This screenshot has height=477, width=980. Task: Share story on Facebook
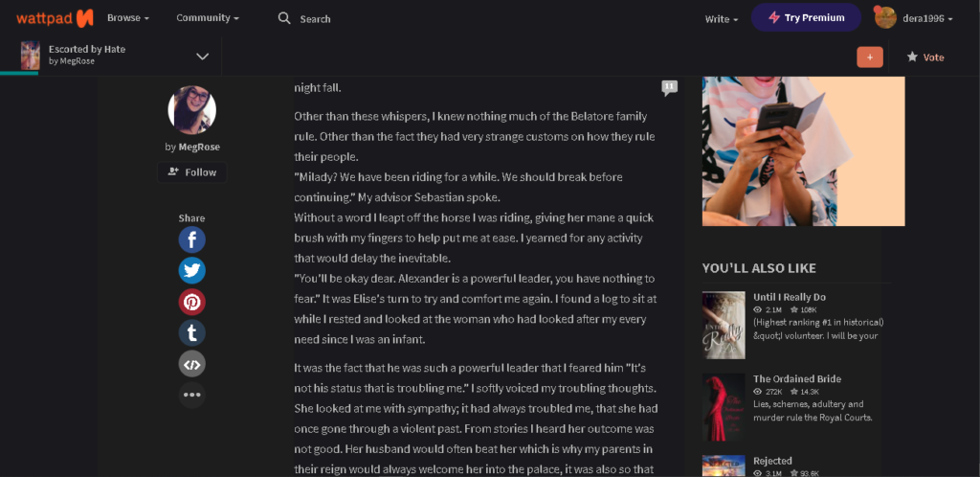pyautogui.click(x=191, y=240)
